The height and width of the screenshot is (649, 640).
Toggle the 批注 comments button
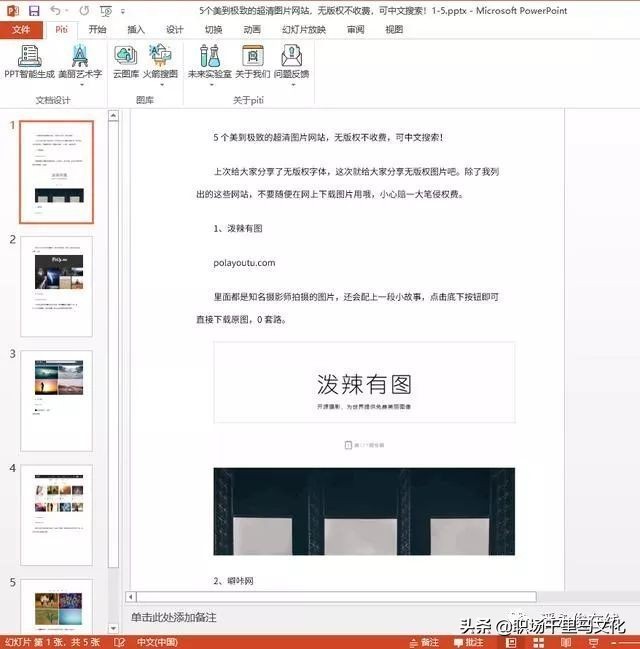coord(469,642)
